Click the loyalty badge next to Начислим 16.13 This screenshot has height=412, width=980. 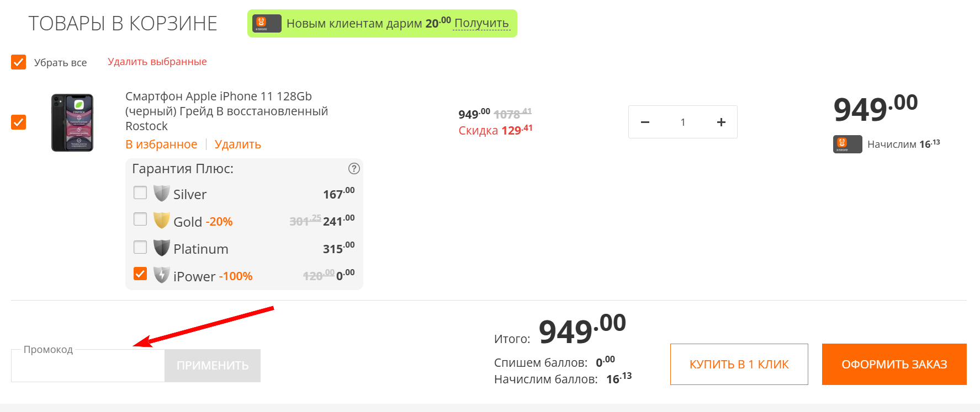click(x=847, y=144)
